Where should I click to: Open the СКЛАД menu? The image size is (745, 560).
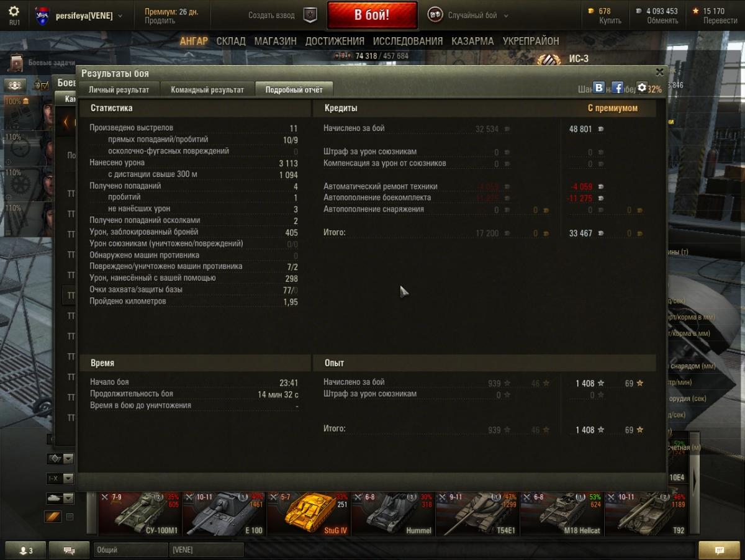click(x=231, y=41)
